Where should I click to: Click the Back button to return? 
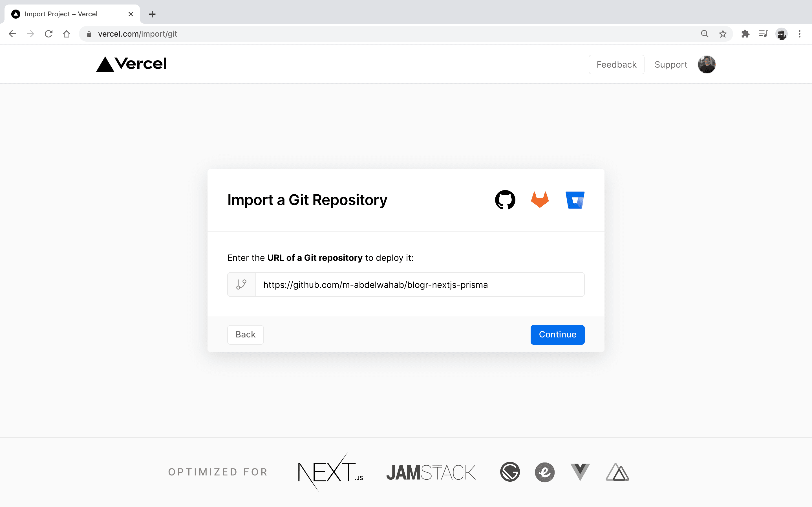coord(246,334)
